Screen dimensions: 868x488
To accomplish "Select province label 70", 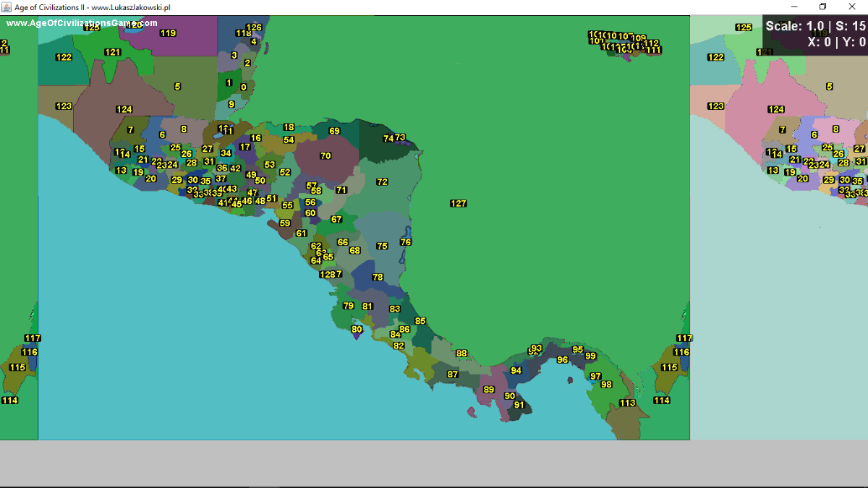I will 325,155.
